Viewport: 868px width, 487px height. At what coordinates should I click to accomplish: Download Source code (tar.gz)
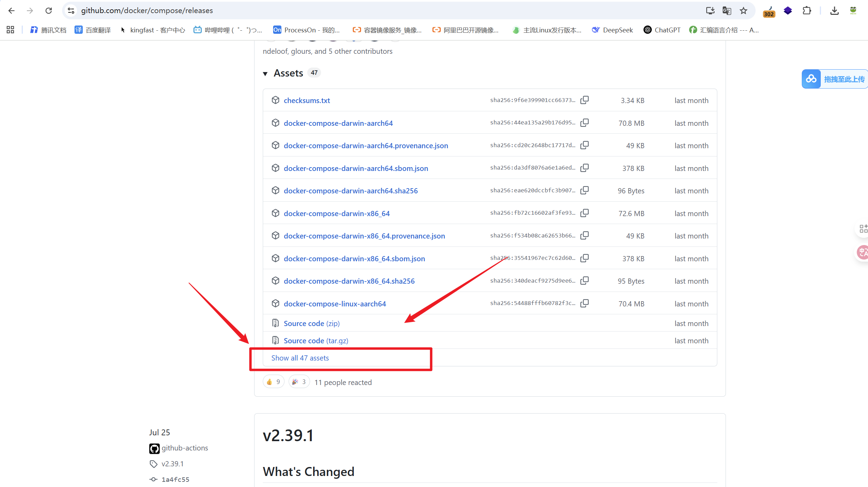(316, 341)
